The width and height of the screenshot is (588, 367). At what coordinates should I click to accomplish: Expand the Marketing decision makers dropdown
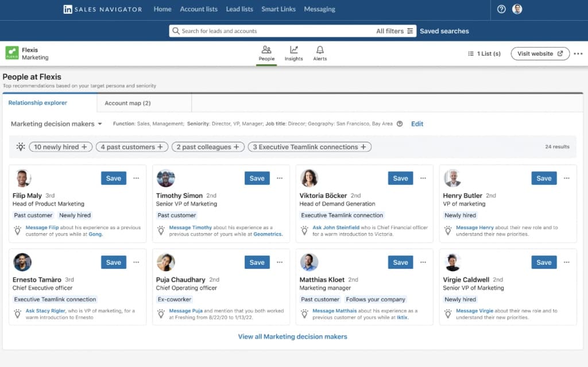(x=56, y=124)
